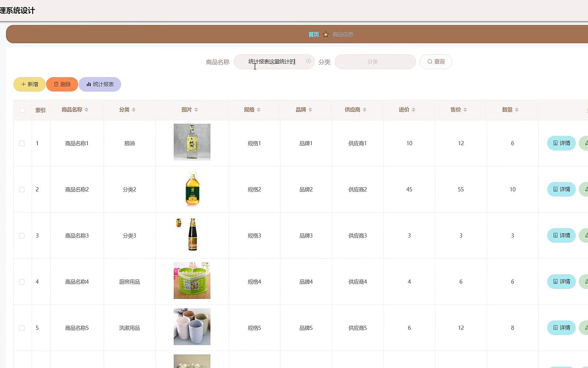
Task: Sort the table by 数量 column
Action: point(517,110)
